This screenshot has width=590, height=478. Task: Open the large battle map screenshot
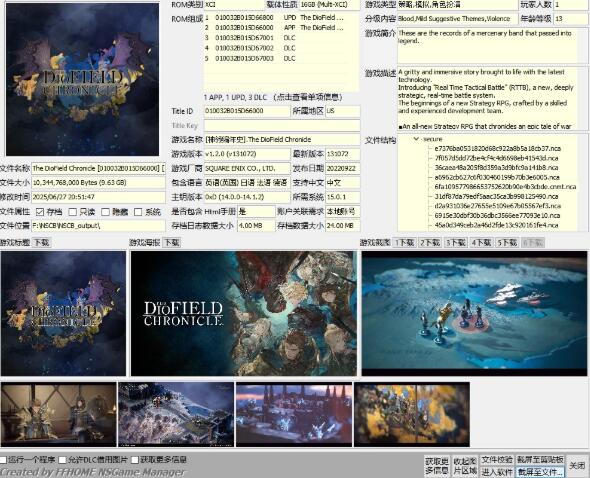pos(474,313)
